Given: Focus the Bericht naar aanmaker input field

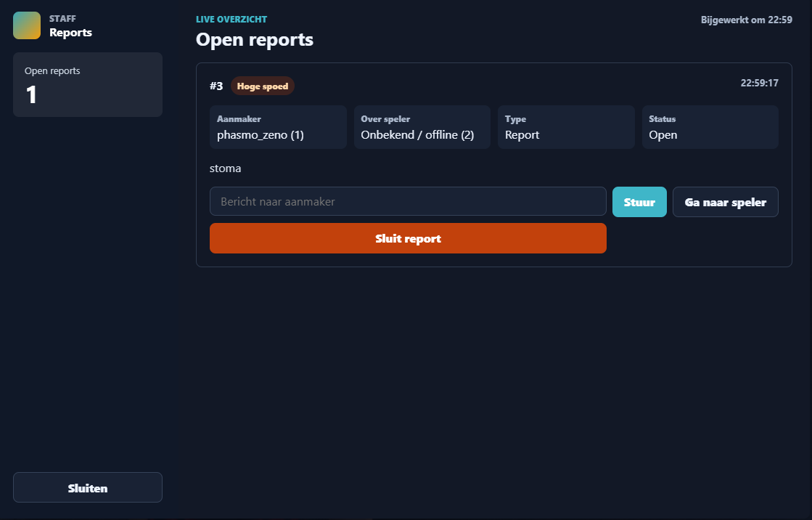Looking at the screenshot, I should click(408, 201).
